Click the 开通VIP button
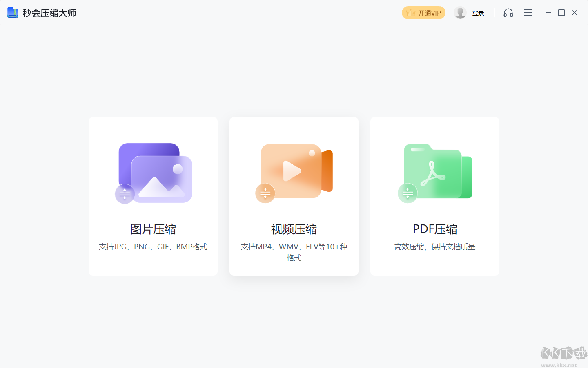Screen dimensions: 588x368 tap(423, 13)
